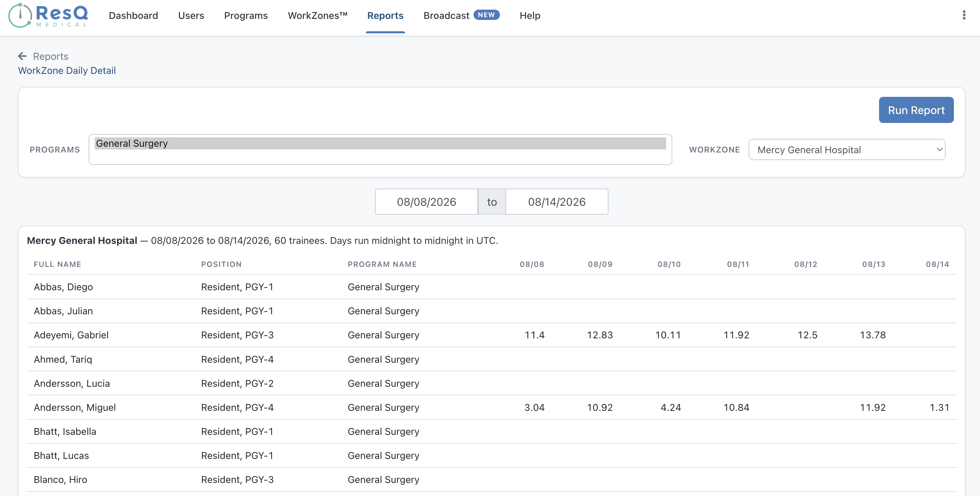Click the 08/11 column header
This screenshot has height=496, width=980.
pos(738,264)
